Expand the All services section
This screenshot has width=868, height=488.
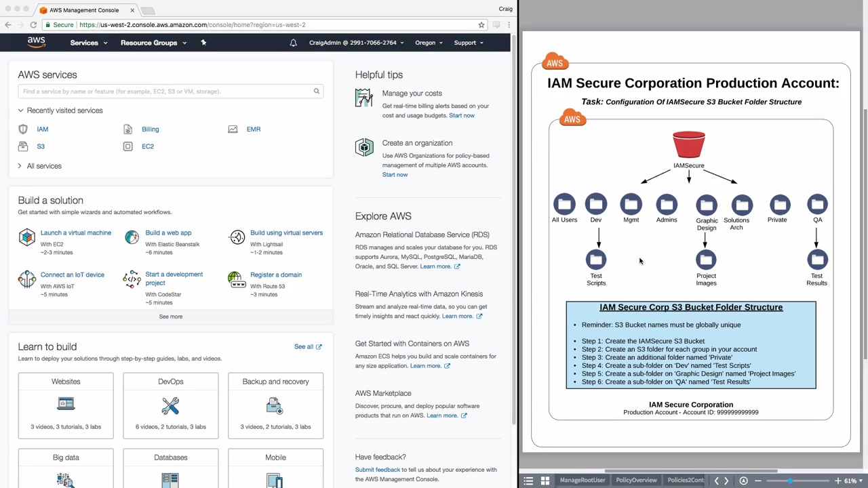click(x=39, y=166)
